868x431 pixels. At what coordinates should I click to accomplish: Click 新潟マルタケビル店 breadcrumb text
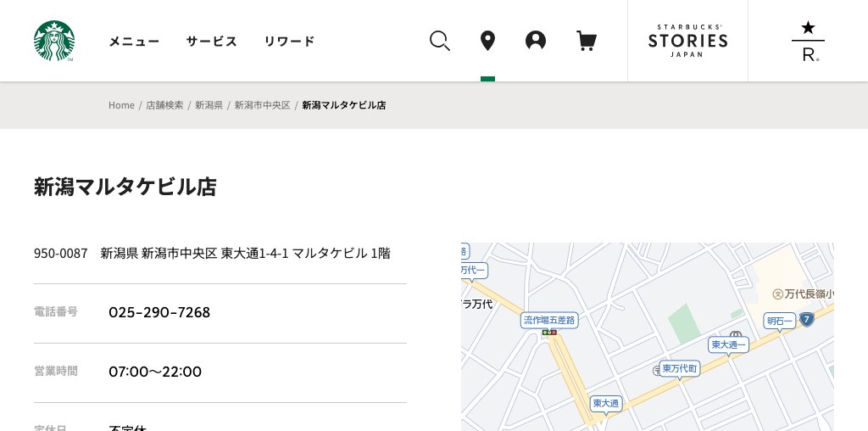344,105
